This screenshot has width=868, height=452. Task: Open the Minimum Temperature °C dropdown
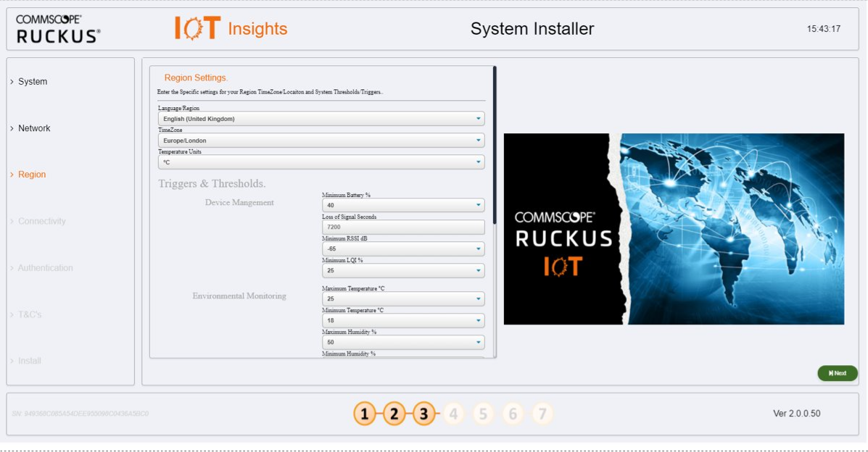[x=403, y=320]
